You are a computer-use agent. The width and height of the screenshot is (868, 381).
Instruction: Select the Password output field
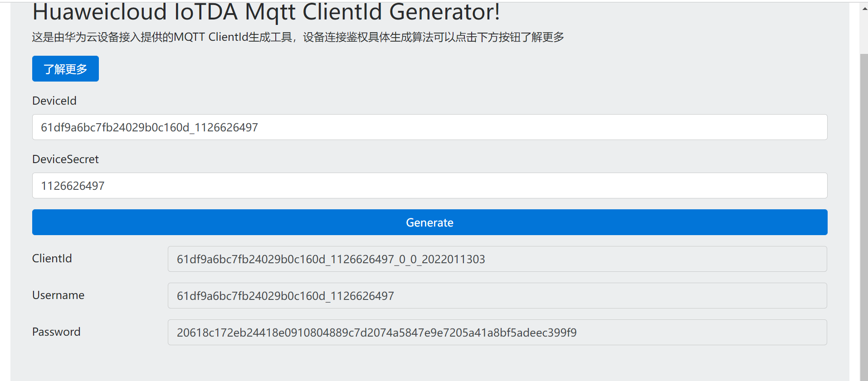point(497,333)
